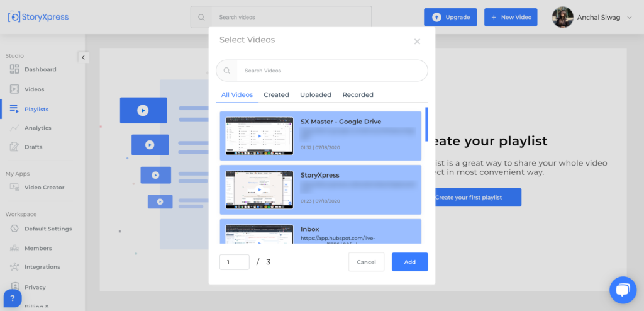The height and width of the screenshot is (311, 644).
Task: Select the StoryXpress video thumbnail
Action: pyautogui.click(x=259, y=189)
